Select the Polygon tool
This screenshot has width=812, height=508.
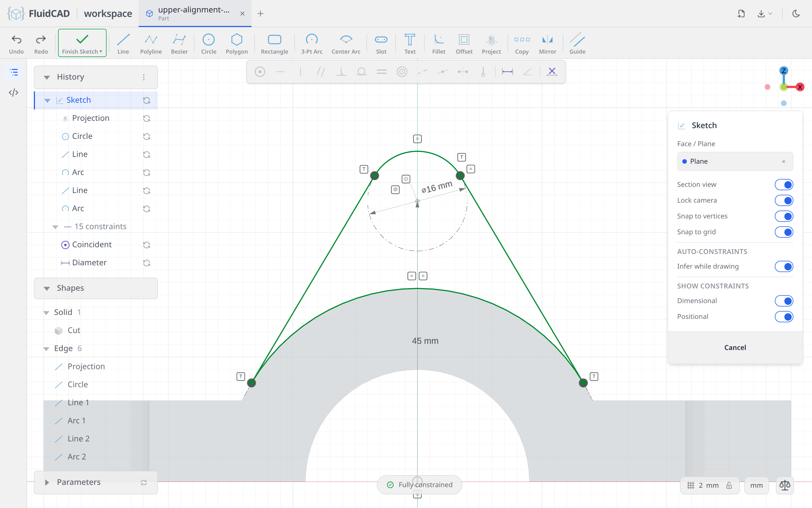(x=237, y=44)
